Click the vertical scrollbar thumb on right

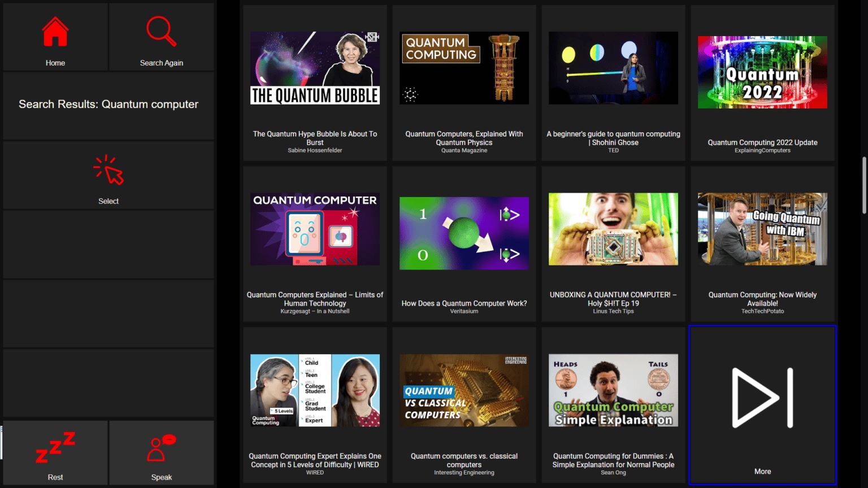click(x=863, y=185)
